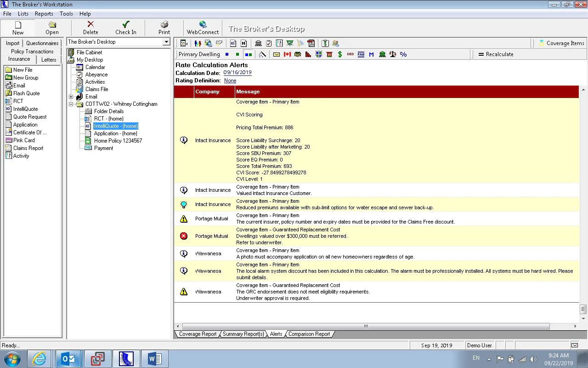This screenshot has height=368, width=588.
Task: Expand the Email tree node
Action: (71, 97)
